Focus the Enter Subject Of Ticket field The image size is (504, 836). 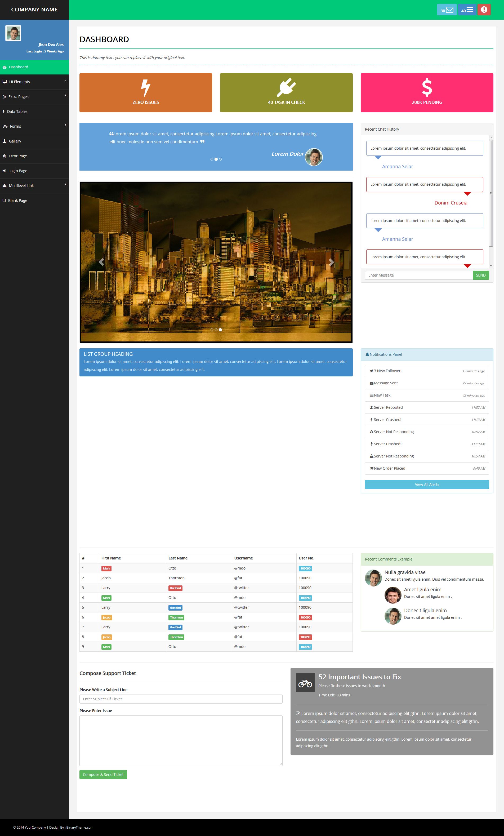tap(181, 699)
